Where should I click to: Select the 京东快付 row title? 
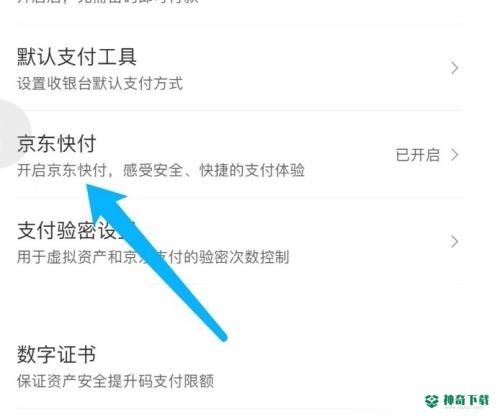point(57,144)
